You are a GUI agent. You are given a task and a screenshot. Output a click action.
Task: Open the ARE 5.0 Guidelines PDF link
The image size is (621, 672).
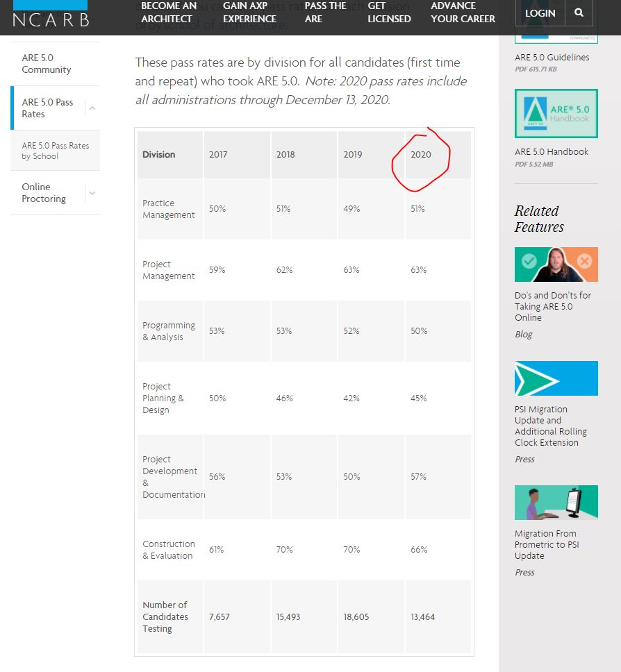pos(552,57)
